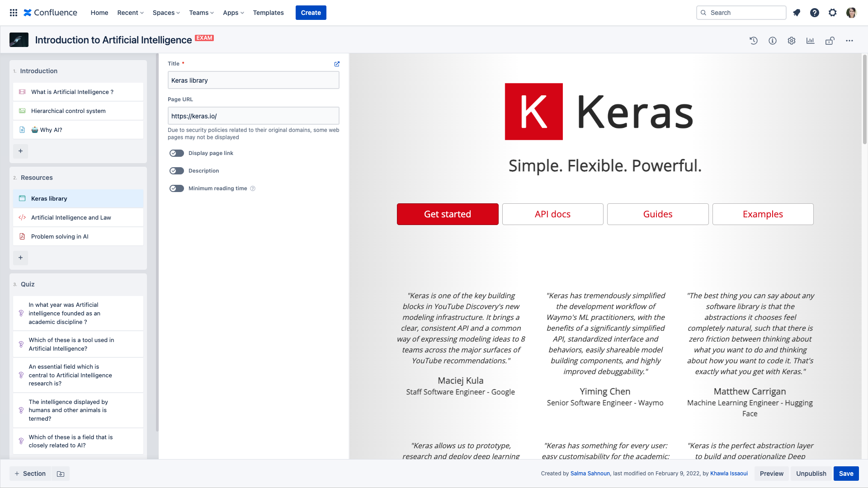Open the app switcher grid icon
This screenshot has width=868, height=488.
click(x=14, y=13)
